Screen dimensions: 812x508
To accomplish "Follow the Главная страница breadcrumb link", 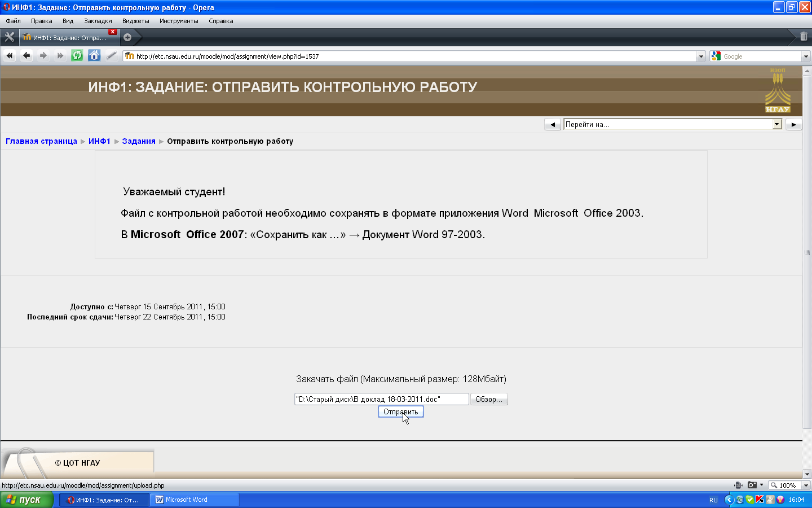I will (41, 141).
